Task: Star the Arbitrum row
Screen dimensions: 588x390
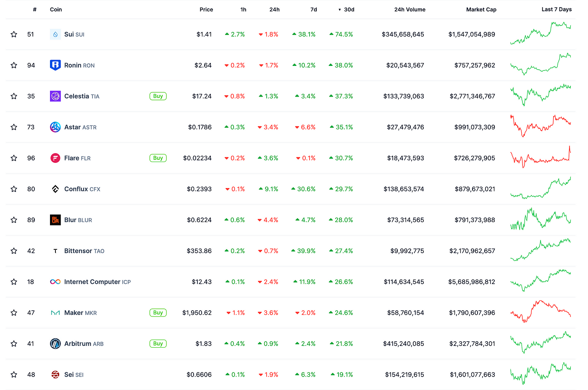Action: (x=14, y=344)
